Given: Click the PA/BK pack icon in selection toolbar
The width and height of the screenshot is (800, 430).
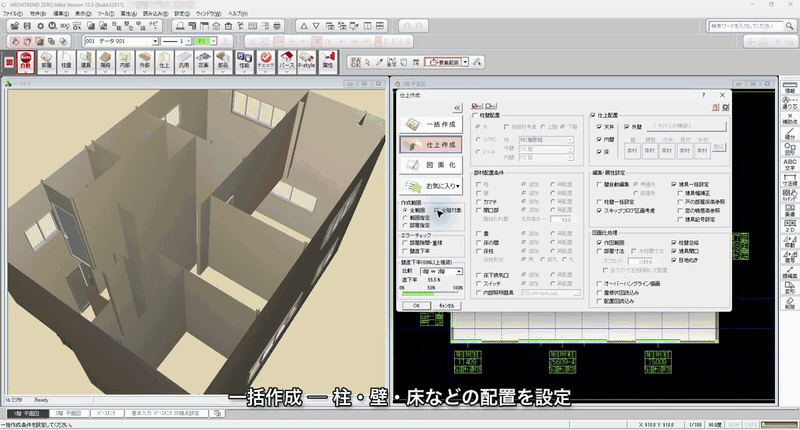Looking at the screenshot, I should (356, 62).
